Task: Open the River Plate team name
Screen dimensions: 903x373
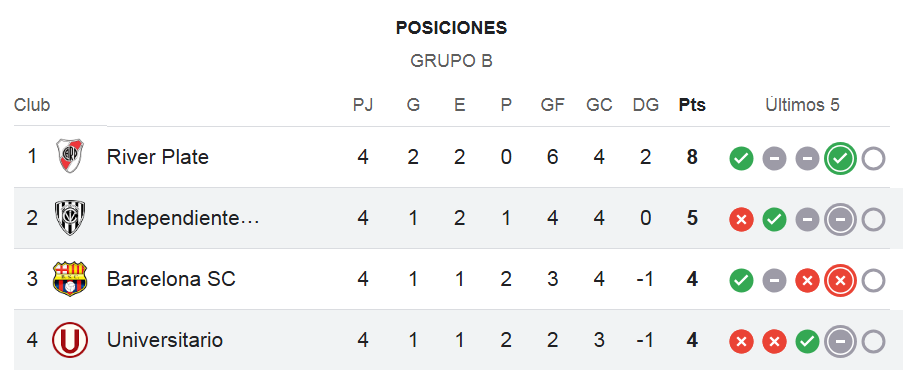Action: [158, 157]
